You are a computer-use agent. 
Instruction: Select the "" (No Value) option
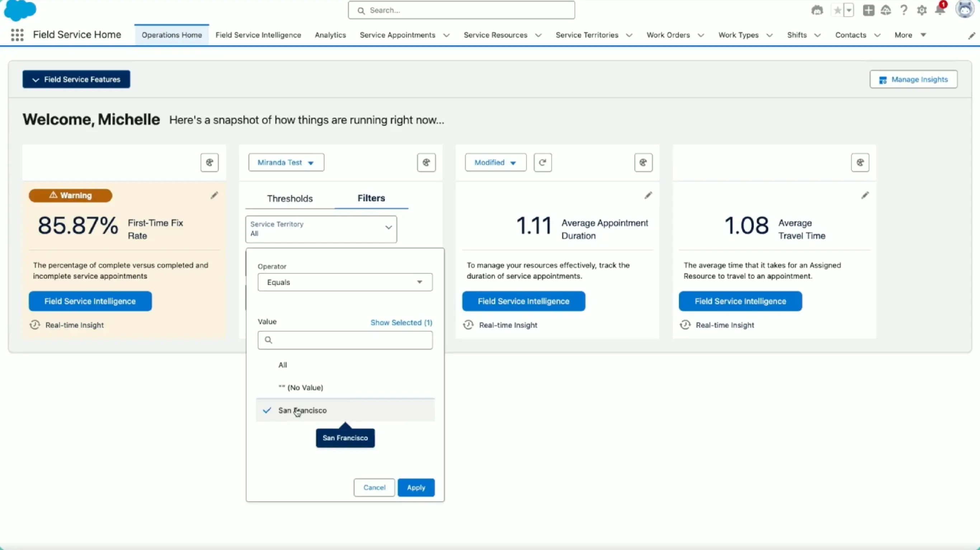[345, 387]
